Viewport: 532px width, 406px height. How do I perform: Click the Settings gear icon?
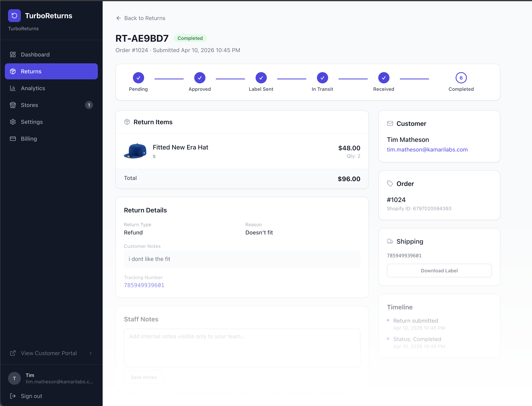[x=13, y=122]
